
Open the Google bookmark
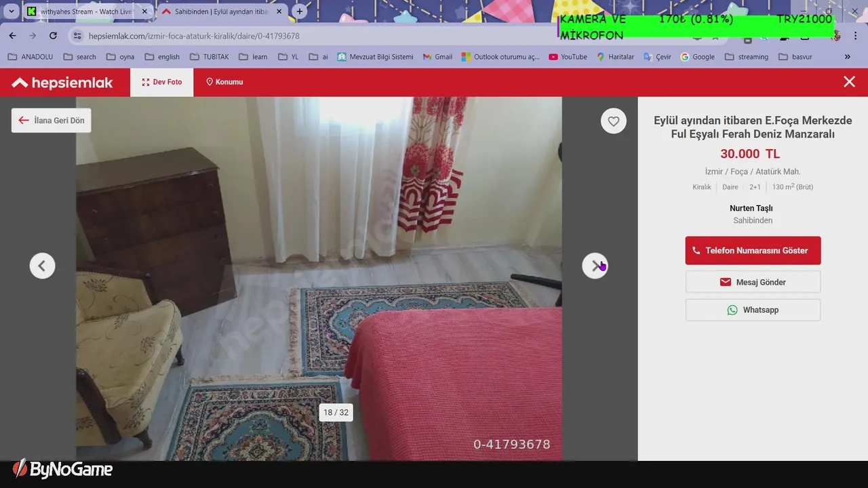point(697,57)
